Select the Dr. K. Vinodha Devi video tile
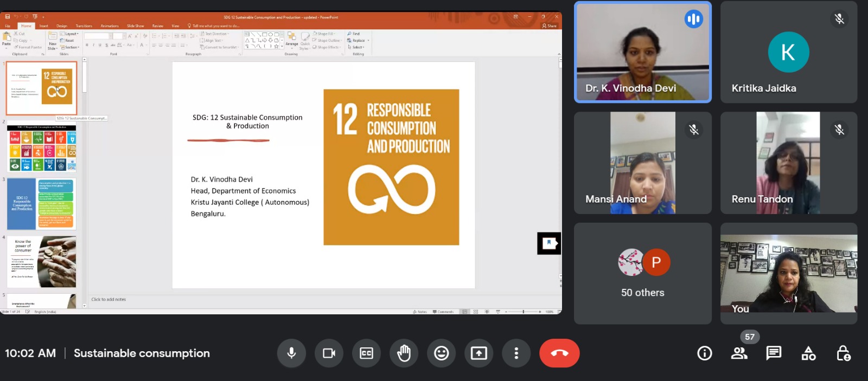868x381 pixels. pos(643,52)
